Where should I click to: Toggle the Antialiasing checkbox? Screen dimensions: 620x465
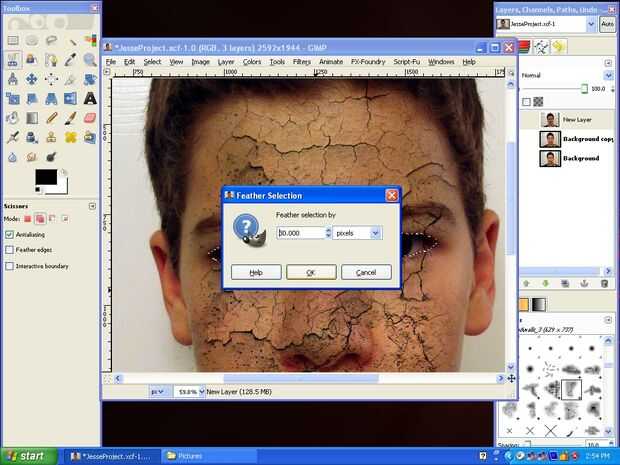pyautogui.click(x=9, y=234)
